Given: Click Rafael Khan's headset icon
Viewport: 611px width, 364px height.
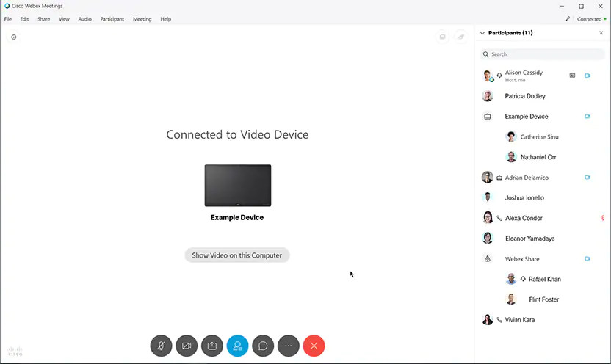Looking at the screenshot, I should (523, 279).
